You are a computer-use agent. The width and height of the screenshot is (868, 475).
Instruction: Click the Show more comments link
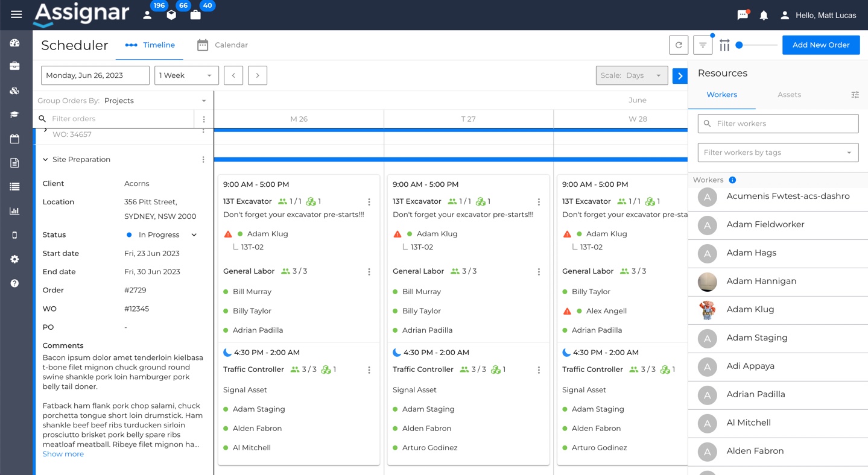[x=63, y=454]
